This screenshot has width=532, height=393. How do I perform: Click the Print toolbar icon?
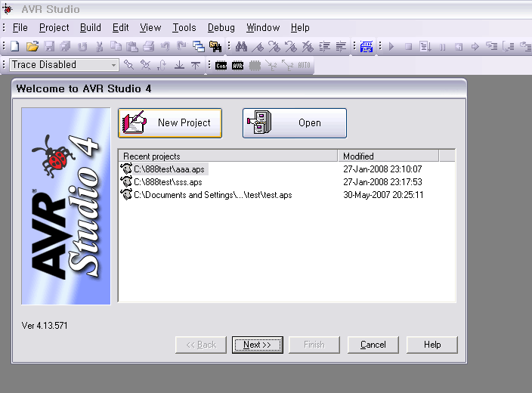click(x=149, y=46)
